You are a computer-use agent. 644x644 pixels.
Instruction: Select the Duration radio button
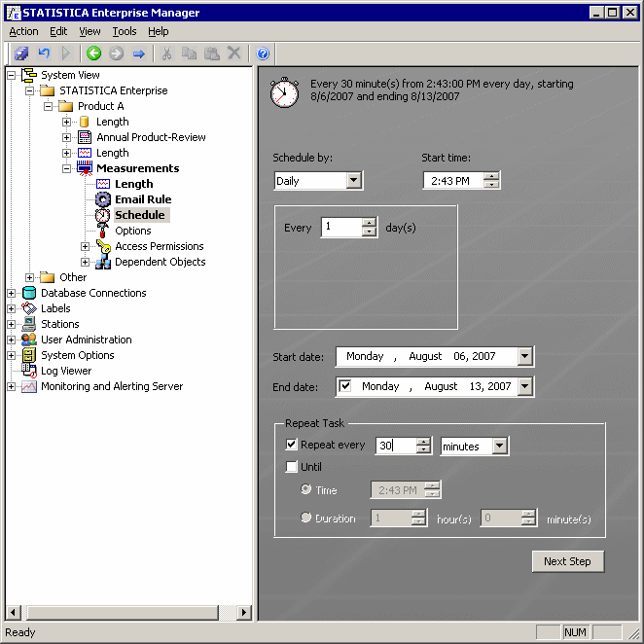(306, 518)
